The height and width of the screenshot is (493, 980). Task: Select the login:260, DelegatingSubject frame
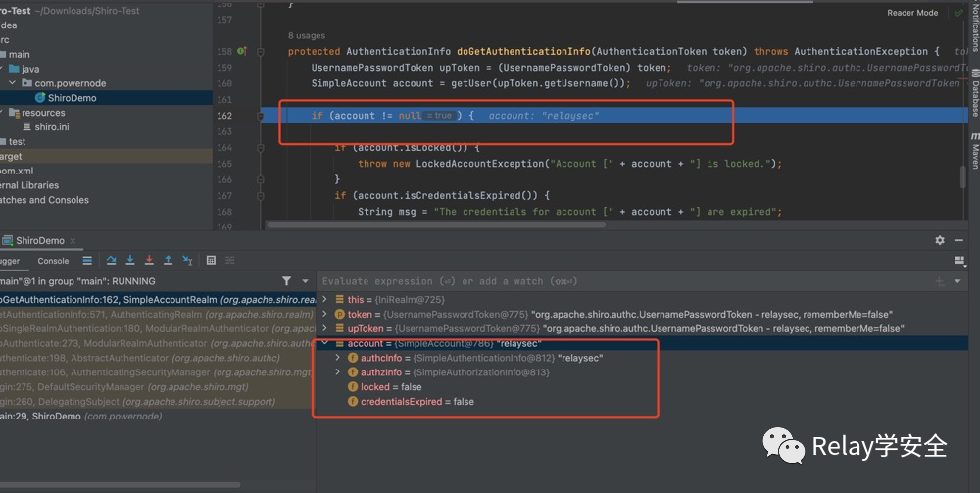pyautogui.click(x=158, y=401)
